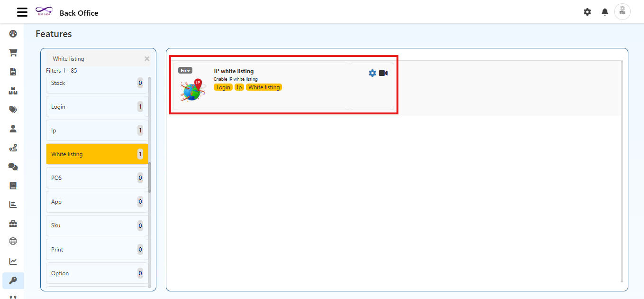Screen dimensions: 644x299
Task: Select the analytics line chart sidebar icon
Action: (x=13, y=261)
